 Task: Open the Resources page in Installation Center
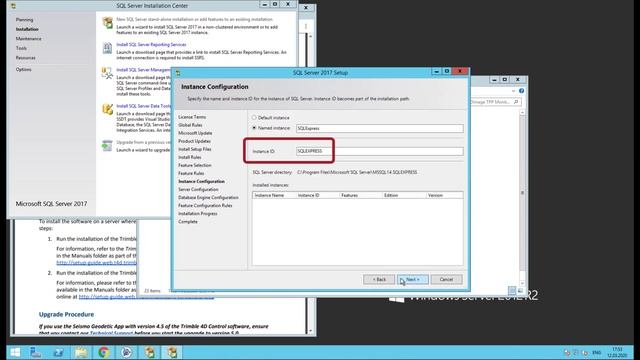[x=26, y=58]
